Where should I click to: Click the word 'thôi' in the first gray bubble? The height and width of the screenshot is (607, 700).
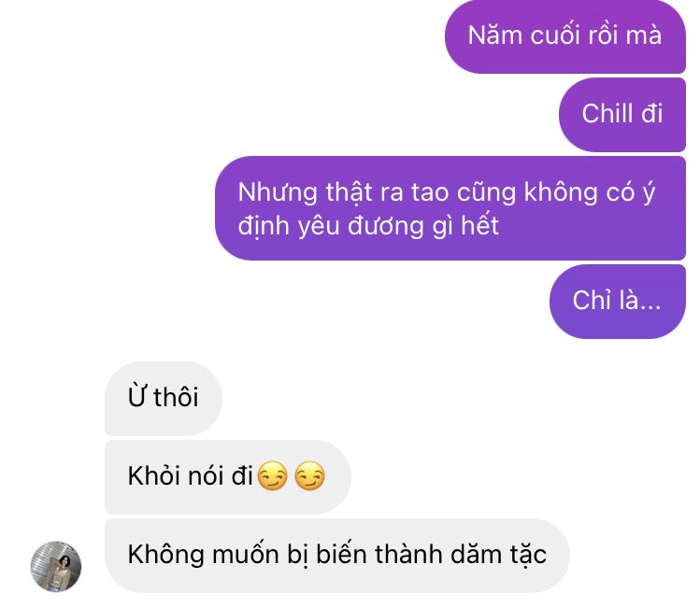(x=176, y=397)
